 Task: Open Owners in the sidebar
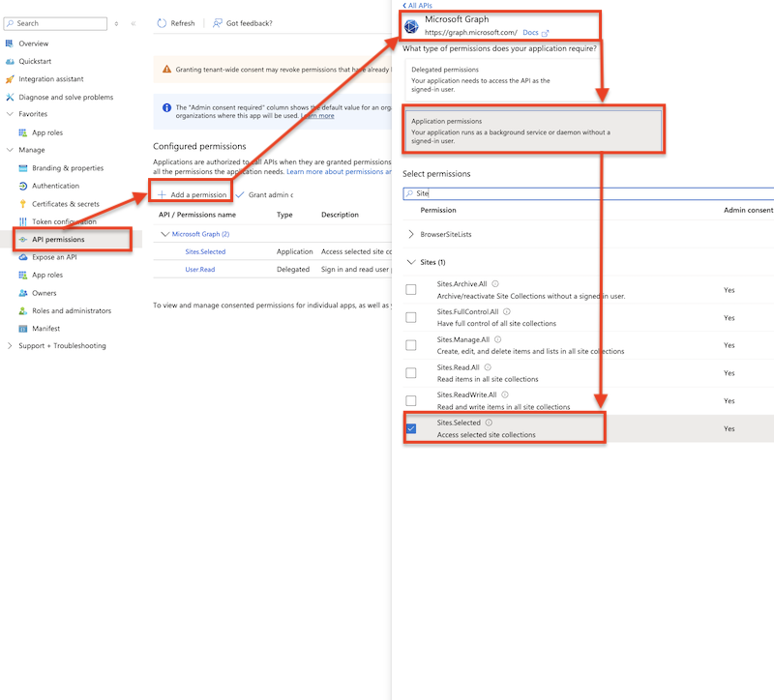coord(45,293)
